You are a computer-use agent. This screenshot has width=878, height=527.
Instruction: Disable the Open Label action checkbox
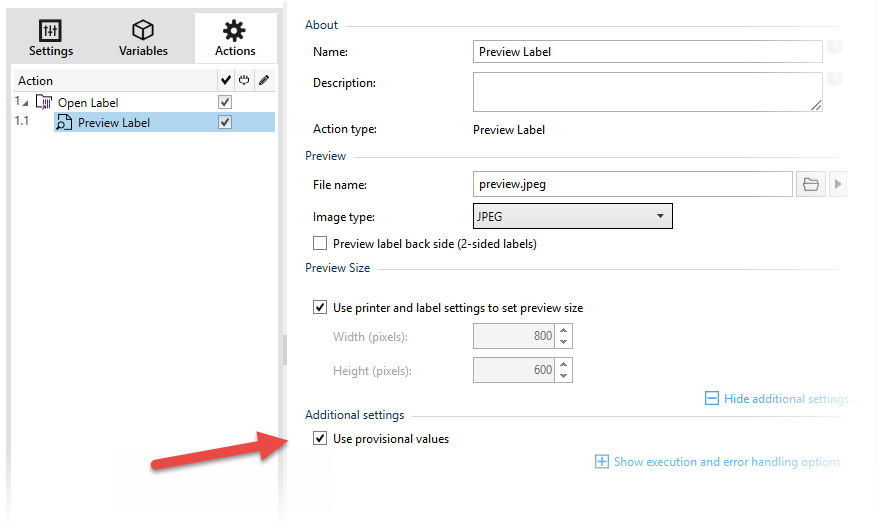225,102
